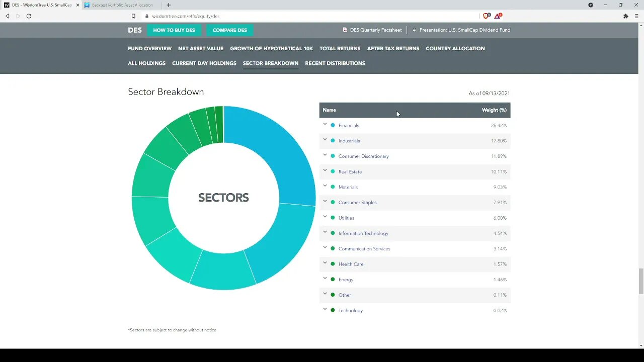Open a new browser tab
Screen dimensions: 644x362
(169, 5)
